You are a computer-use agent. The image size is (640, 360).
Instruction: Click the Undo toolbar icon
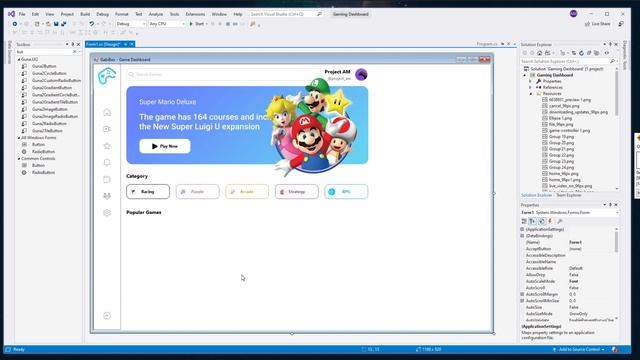coord(91,24)
